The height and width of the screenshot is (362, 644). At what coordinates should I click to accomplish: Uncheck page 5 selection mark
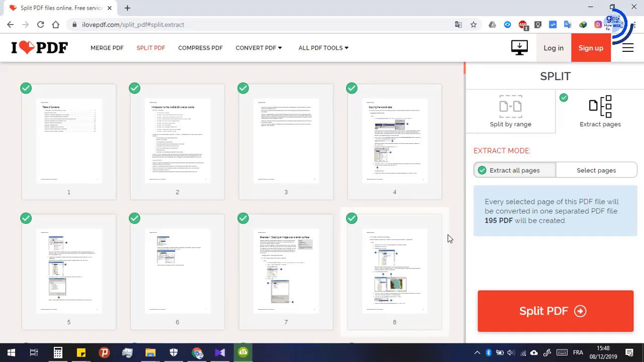pos(26,218)
